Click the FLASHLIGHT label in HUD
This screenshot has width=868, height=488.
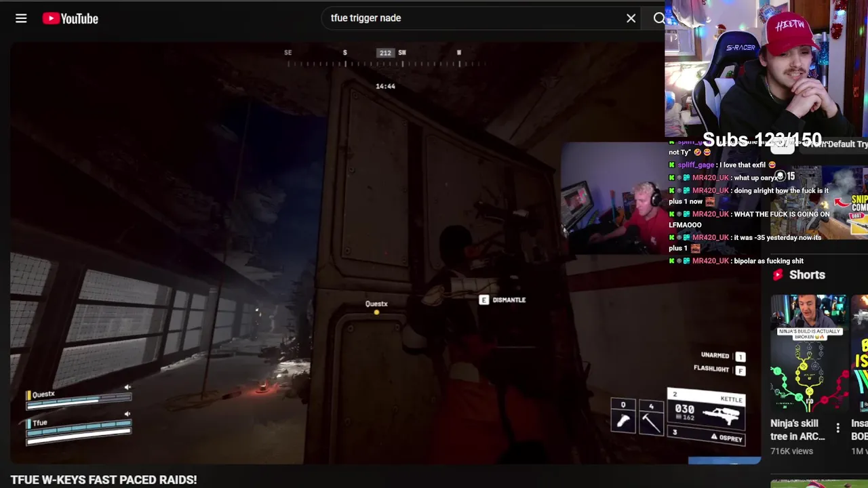(711, 369)
